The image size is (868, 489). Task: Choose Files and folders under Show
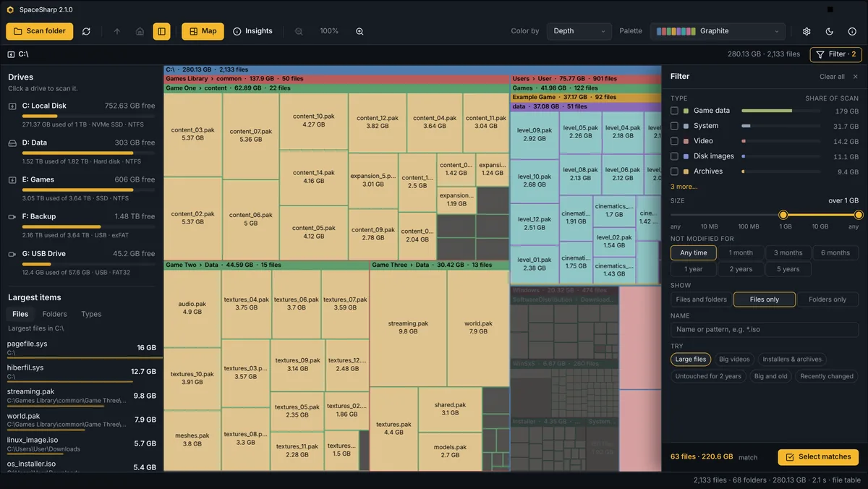point(702,299)
